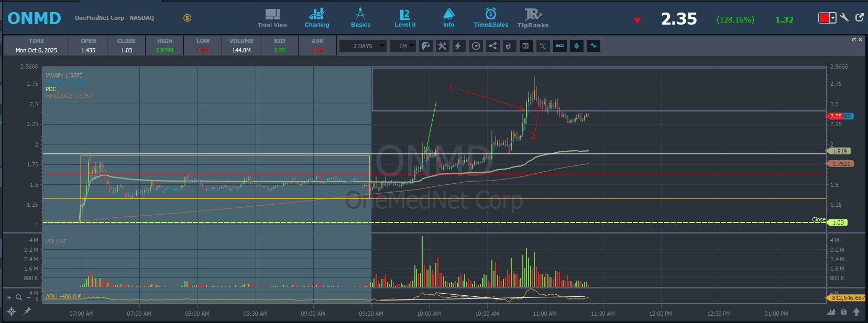
Task: Toggle the IND indicators button
Action: coord(559,46)
